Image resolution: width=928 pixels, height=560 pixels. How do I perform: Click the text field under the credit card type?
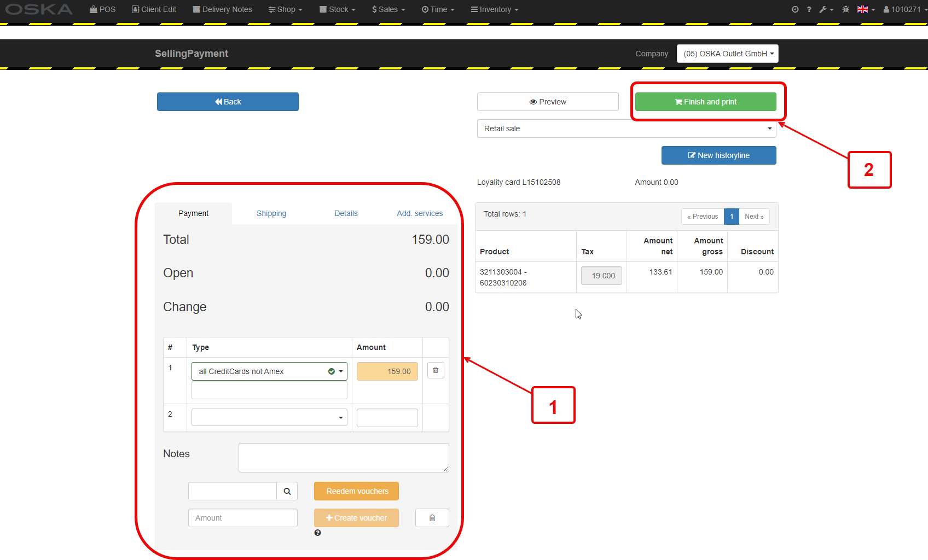tap(269, 390)
